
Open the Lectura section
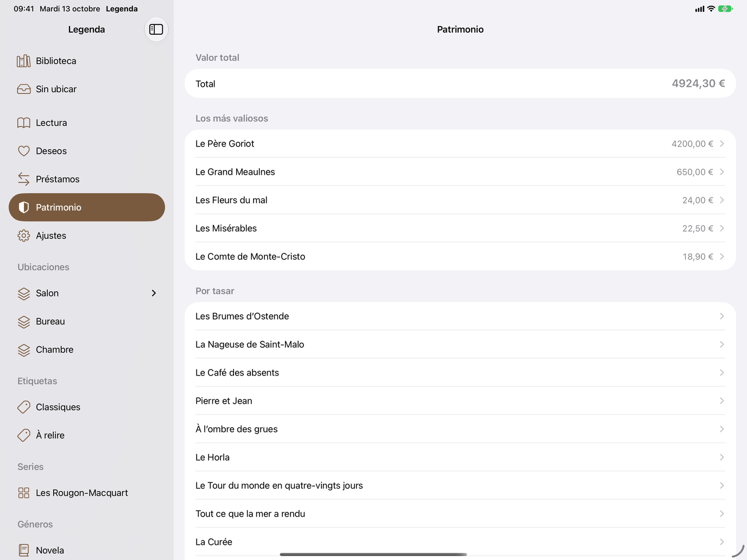click(x=87, y=123)
